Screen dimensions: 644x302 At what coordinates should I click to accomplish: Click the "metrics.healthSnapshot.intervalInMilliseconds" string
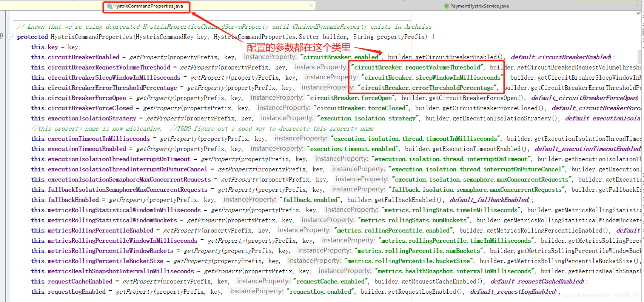point(454,271)
